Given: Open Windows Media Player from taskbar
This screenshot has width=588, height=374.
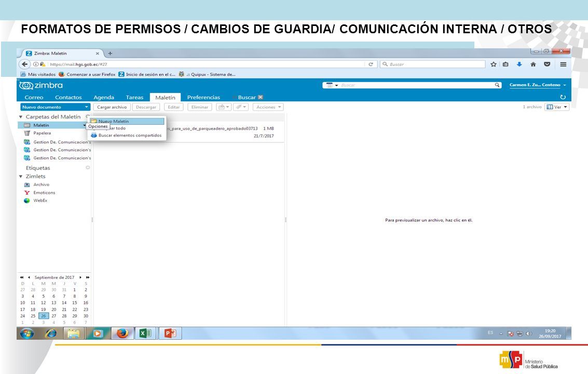Looking at the screenshot, I should (x=98, y=333).
